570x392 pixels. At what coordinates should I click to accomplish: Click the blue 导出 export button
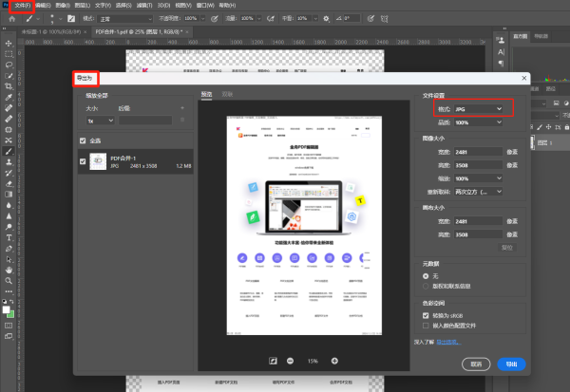pyautogui.click(x=512, y=364)
